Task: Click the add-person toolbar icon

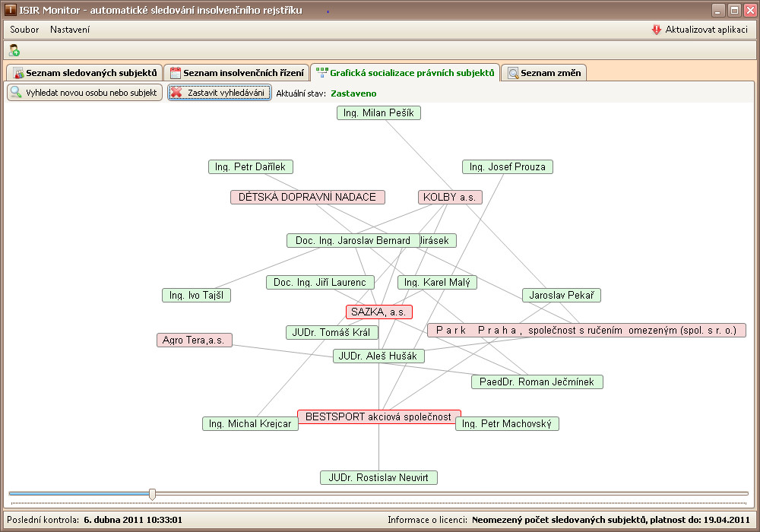Action: (x=14, y=50)
